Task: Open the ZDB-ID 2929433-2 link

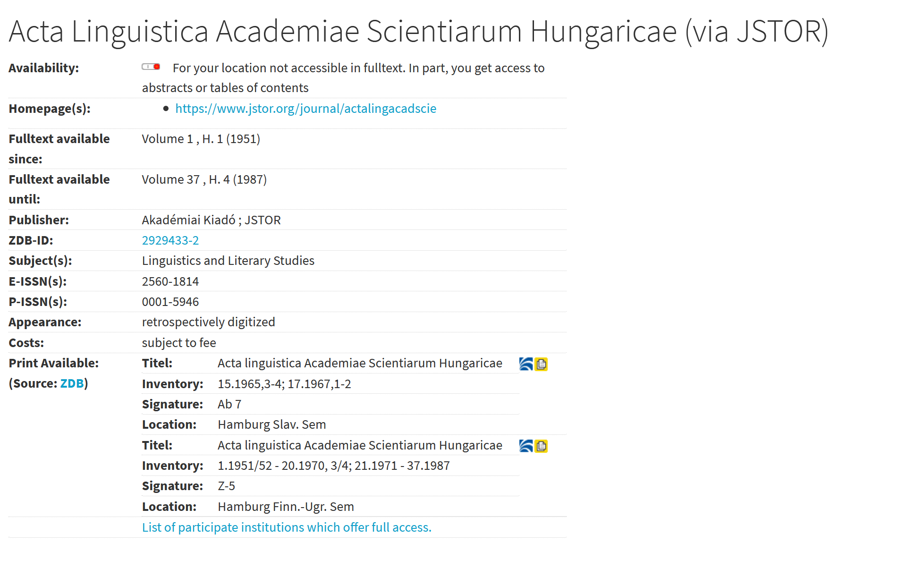Action: coord(170,240)
